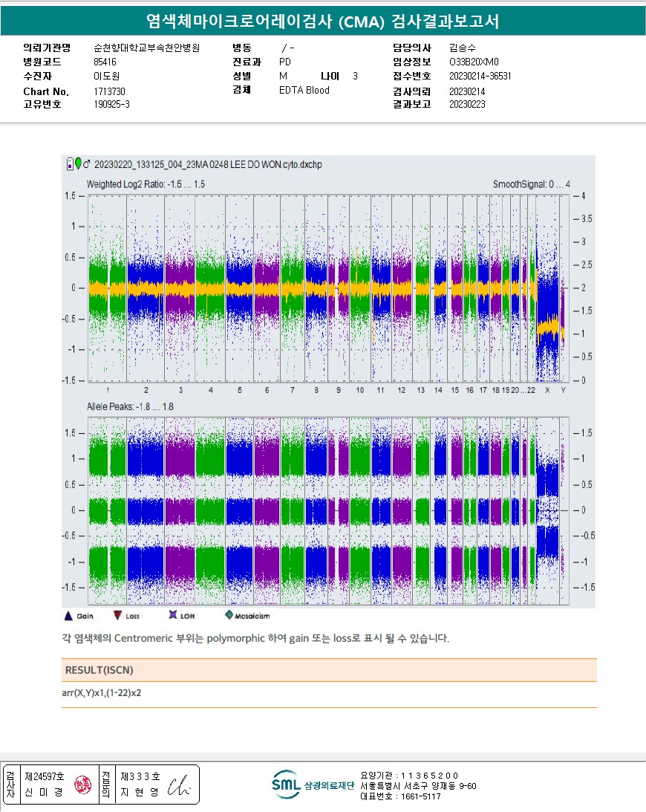Click the Weighted Log2 Ratio label

pyautogui.click(x=146, y=183)
